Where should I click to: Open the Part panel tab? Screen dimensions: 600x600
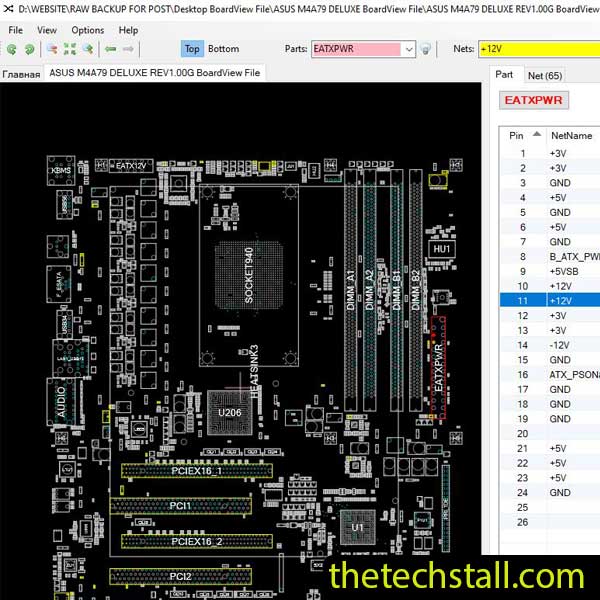point(504,74)
